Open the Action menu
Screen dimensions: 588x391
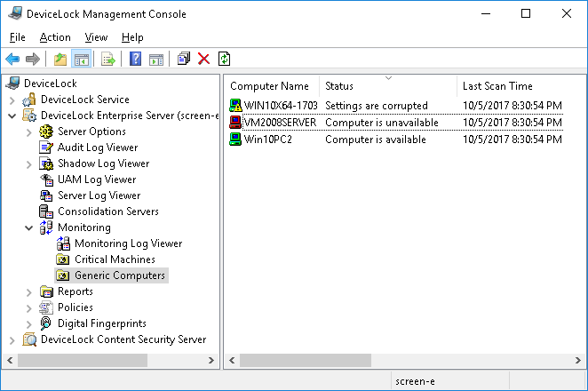point(54,37)
